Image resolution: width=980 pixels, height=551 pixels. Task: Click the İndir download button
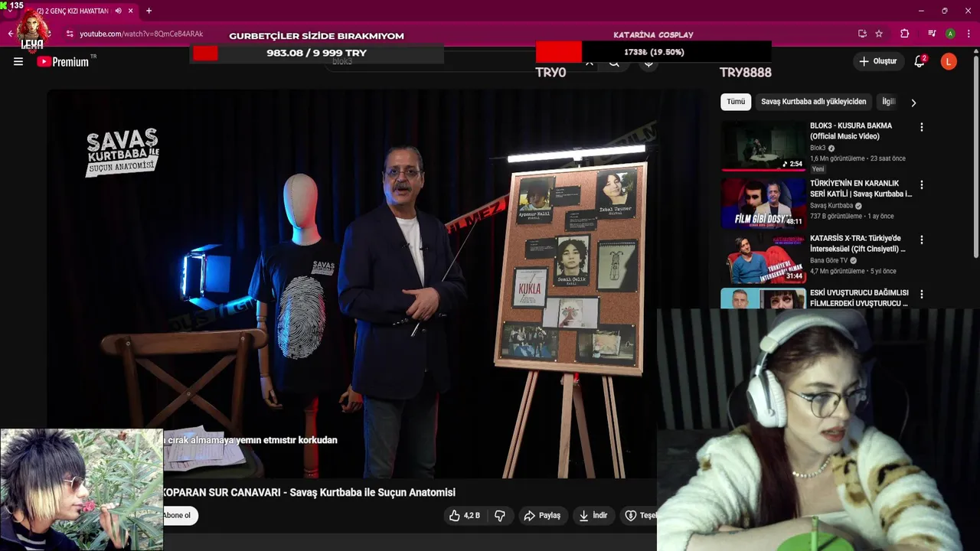click(x=593, y=516)
